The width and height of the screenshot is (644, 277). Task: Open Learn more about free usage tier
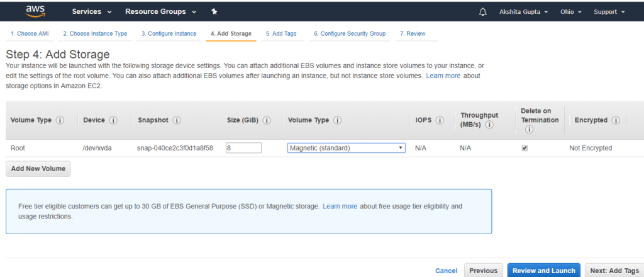[340, 206]
